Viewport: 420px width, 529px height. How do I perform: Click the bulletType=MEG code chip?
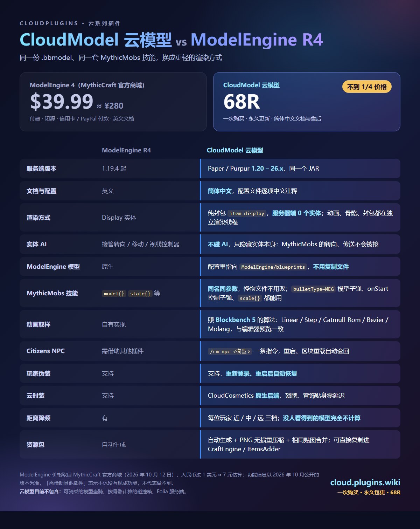(x=313, y=289)
